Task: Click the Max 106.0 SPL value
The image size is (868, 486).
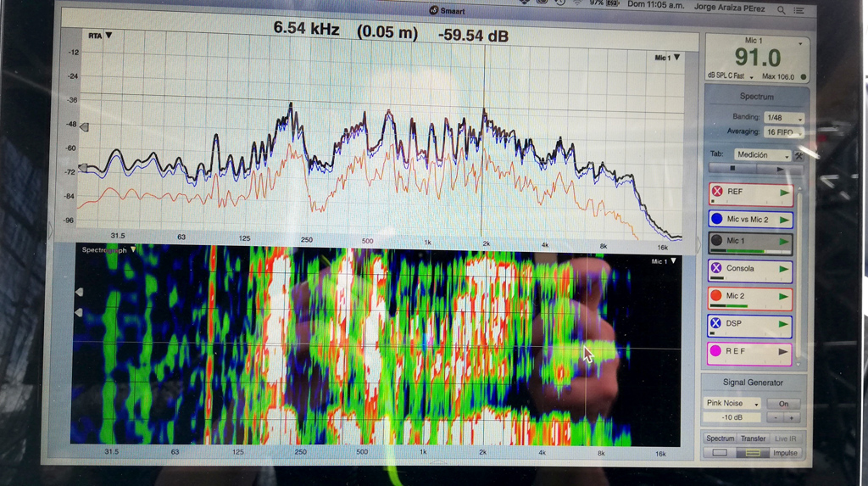Action: pyautogui.click(x=778, y=76)
